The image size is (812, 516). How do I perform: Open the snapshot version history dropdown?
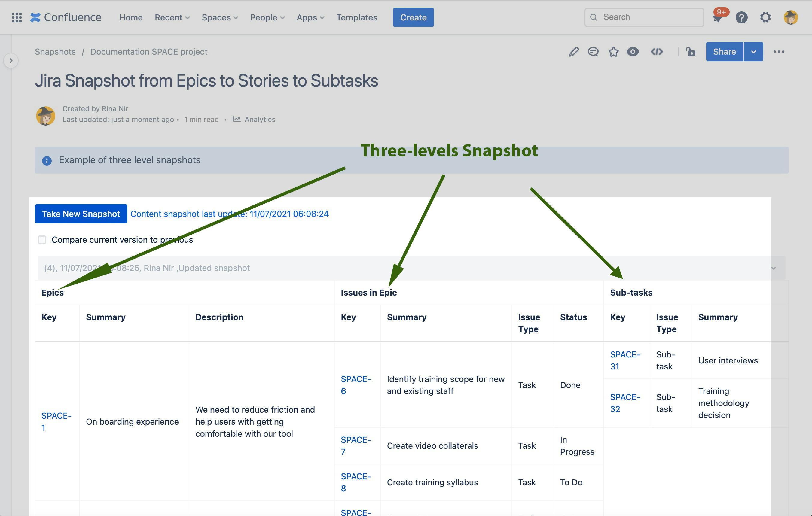[774, 268]
